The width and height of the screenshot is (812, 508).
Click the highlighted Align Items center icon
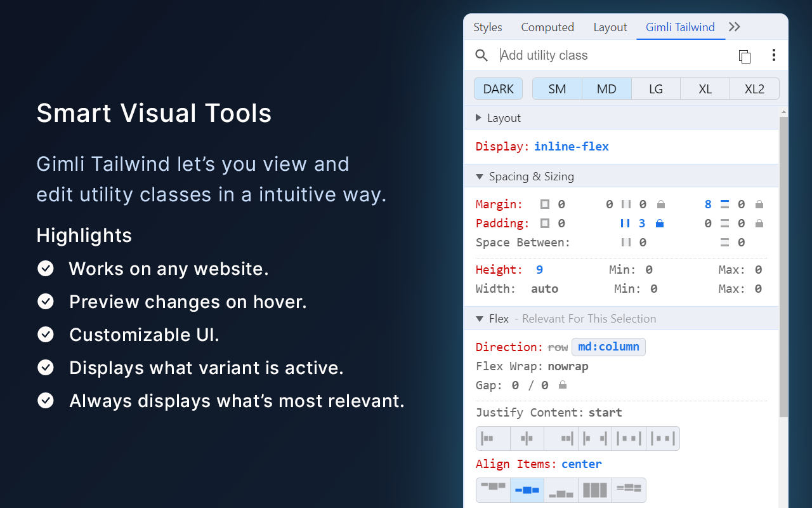click(x=527, y=490)
